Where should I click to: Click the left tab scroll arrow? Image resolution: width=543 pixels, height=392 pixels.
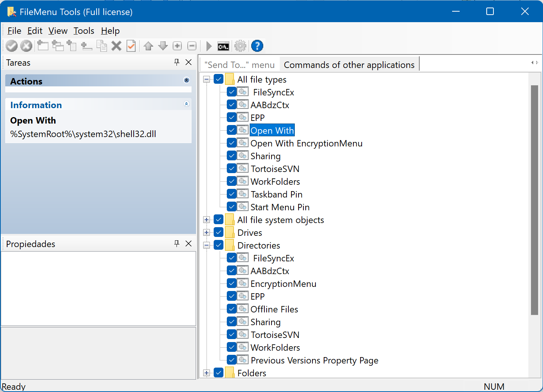[x=532, y=63]
